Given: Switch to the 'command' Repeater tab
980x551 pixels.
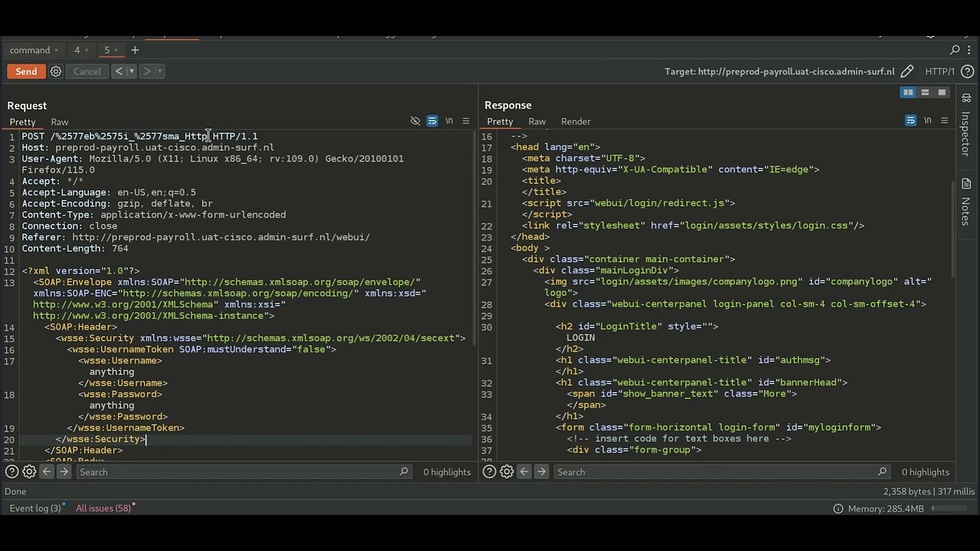Looking at the screenshot, I should coord(30,50).
